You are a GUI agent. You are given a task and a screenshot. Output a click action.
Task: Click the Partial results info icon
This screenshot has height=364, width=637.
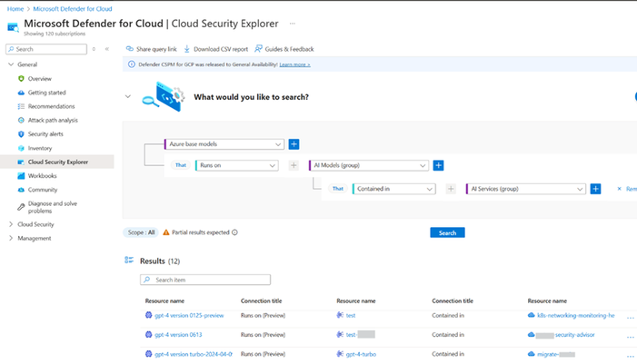(x=234, y=232)
